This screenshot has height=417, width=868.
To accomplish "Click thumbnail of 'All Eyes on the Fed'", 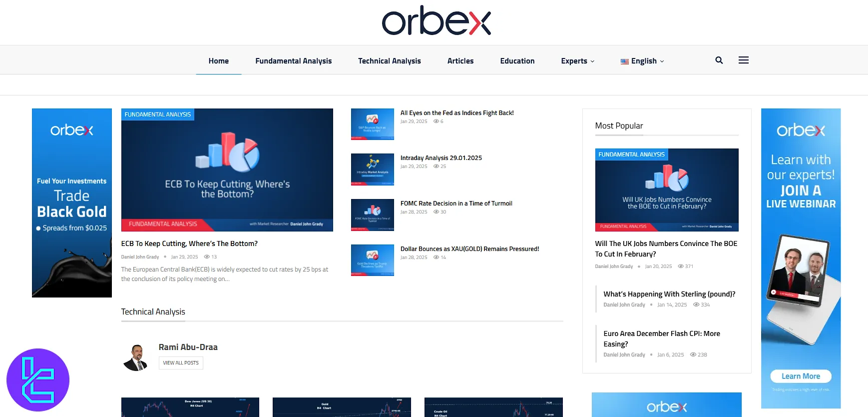I will coord(373,124).
